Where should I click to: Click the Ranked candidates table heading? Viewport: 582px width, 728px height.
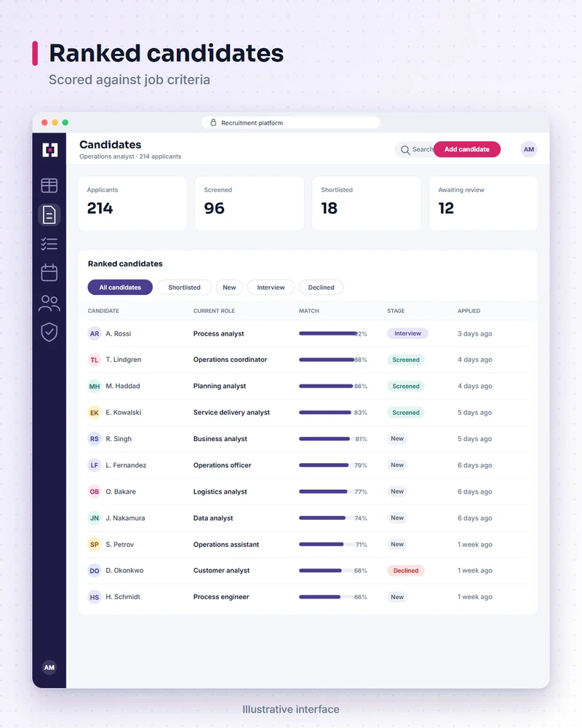tap(125, 264)
